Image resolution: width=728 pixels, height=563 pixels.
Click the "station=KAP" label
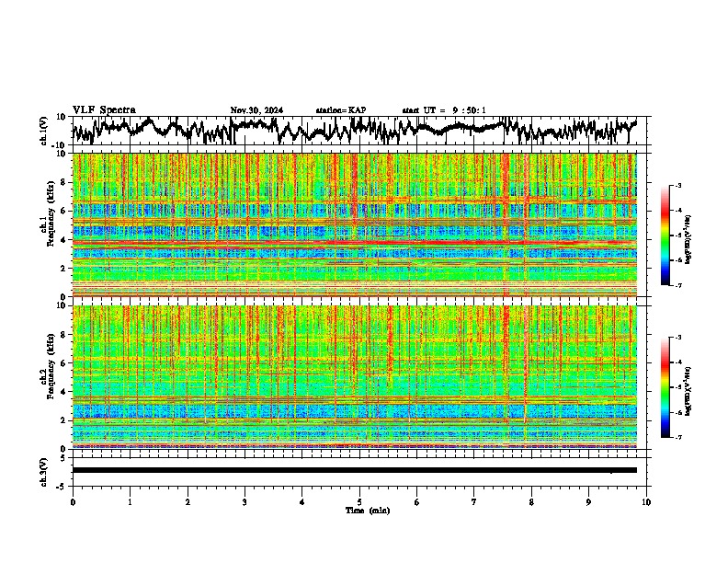[341, 110]
